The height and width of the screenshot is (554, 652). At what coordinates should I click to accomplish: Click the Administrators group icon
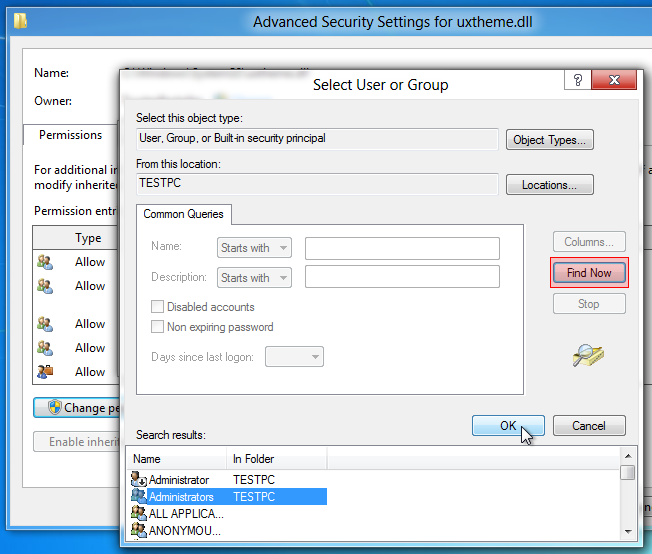(138, 496)
